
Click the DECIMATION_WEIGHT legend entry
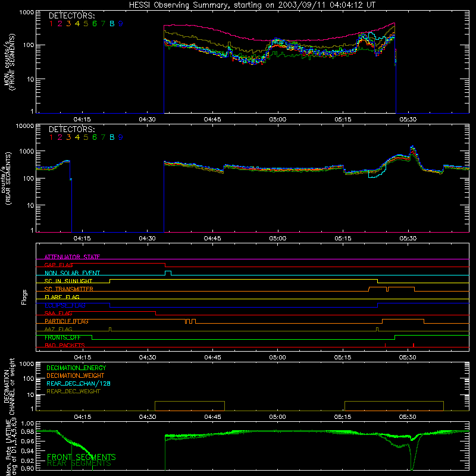(76, 375)
